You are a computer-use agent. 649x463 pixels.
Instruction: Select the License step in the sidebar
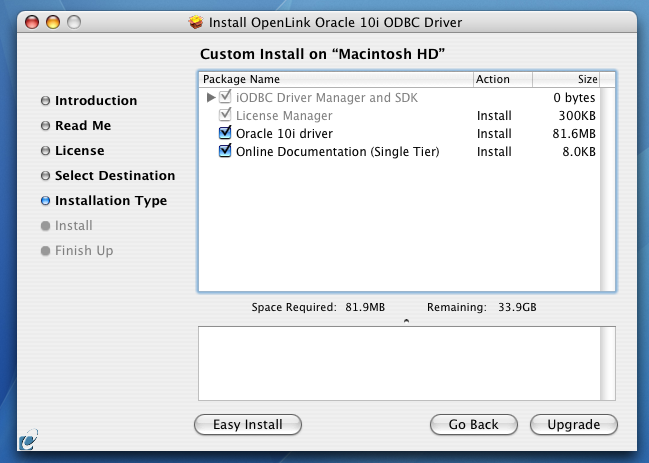[x=79, y=151]
